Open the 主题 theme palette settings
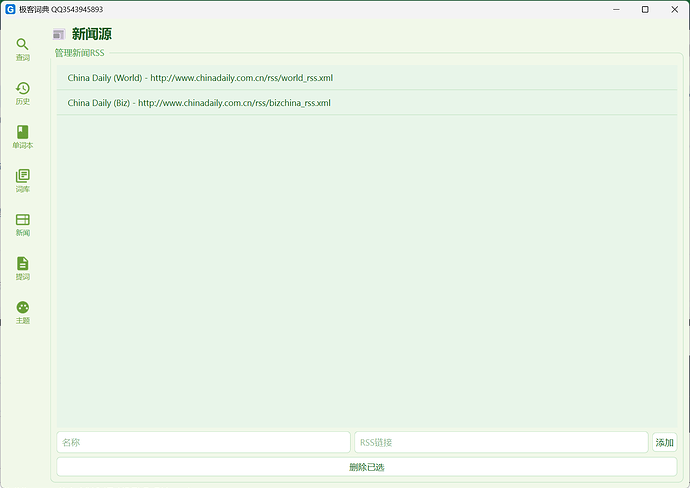 [x=23, y=312]
